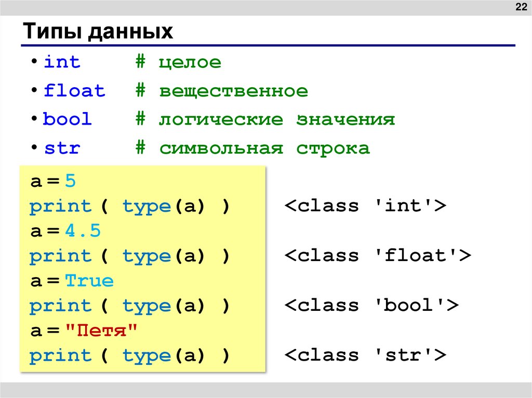Viewport: 532px width, 398px height.
Task: Select the float data type entry
Action: (x=74, y=90)
